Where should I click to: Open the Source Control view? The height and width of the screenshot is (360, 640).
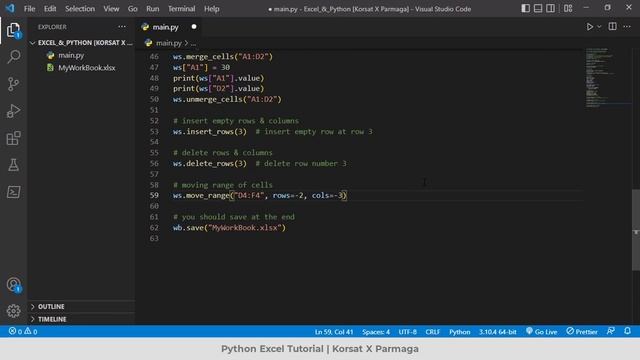tap(13, 84)
